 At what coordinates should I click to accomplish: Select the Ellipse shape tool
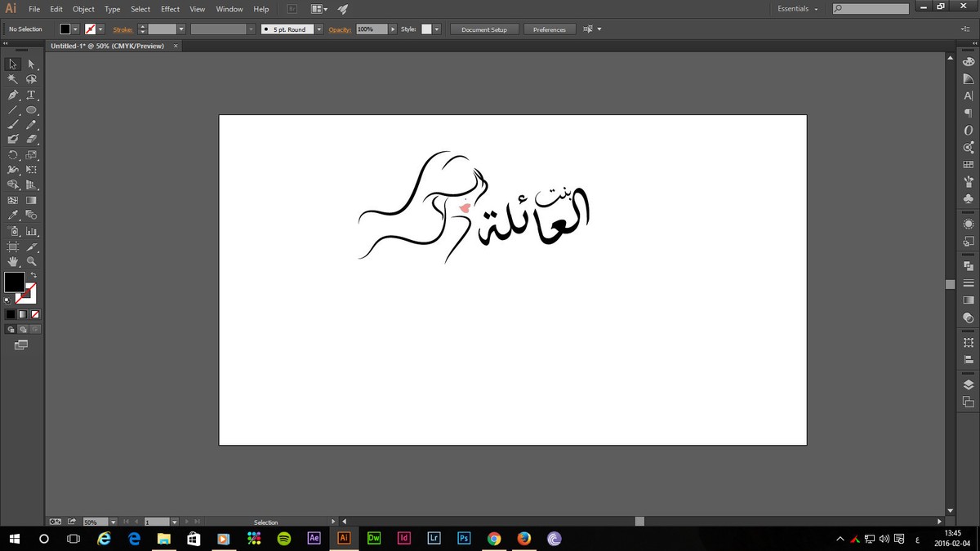31,109
